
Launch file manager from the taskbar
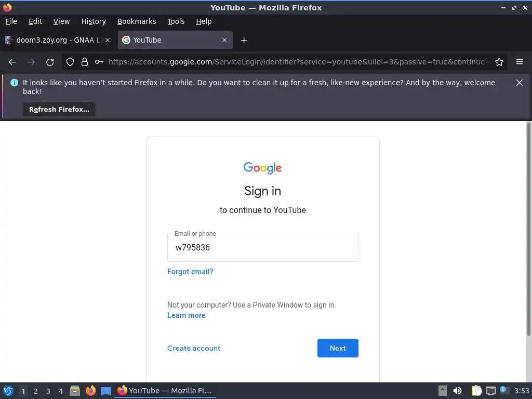click(75, 391)
